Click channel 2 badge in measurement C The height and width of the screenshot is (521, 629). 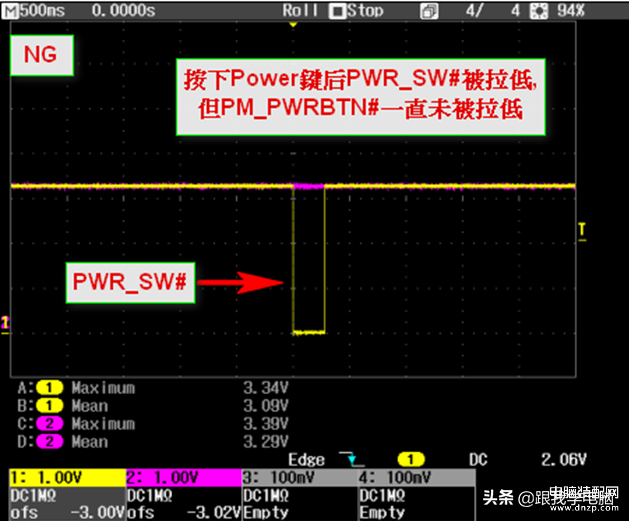[49, 424]
